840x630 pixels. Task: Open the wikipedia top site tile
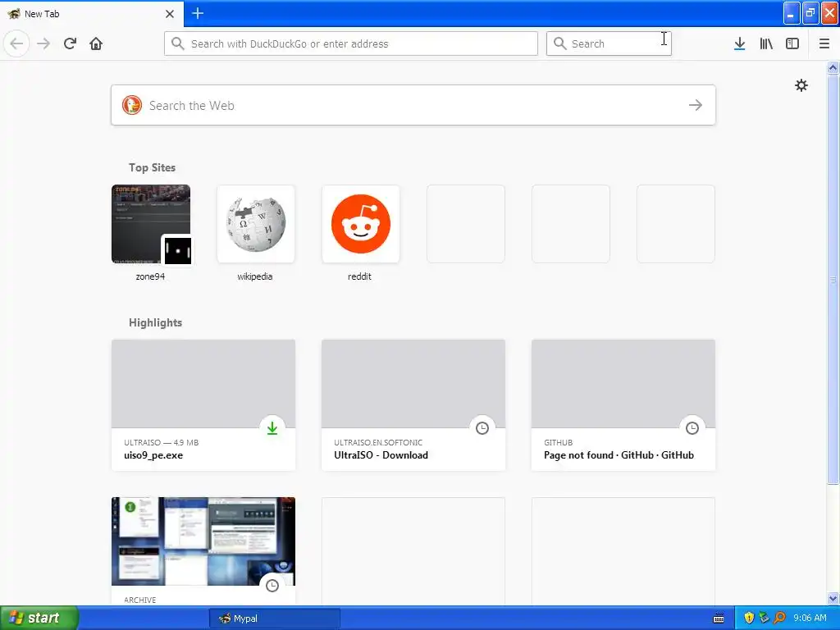click(x=256, y=224)
